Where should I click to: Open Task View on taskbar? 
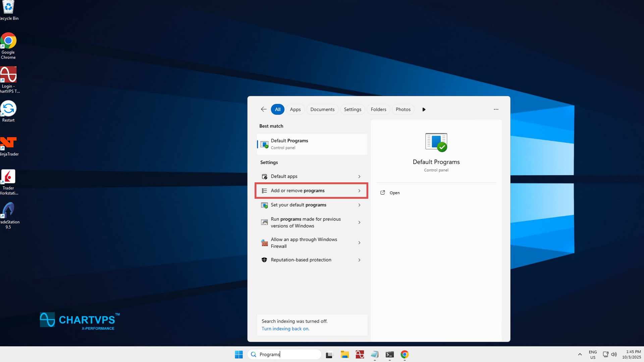click(x=329, y=354)
